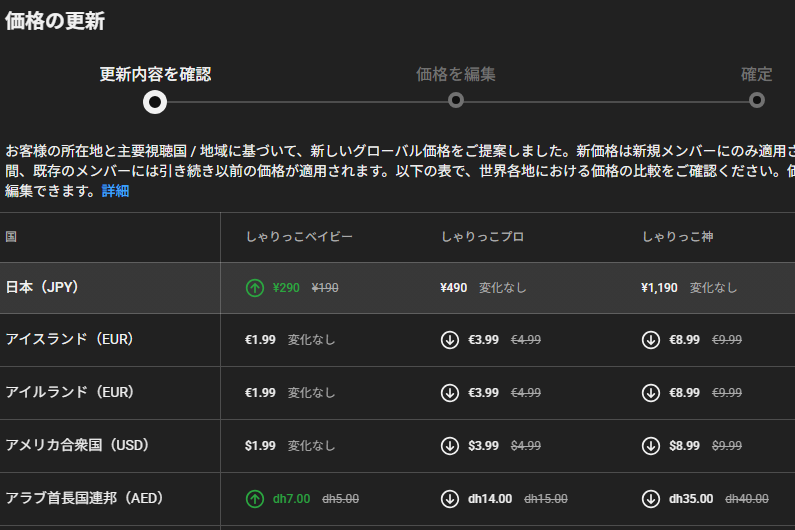Click the ¥1,190 price in the 日本 row
The height and width of the screenshot is (530, 795).
click(x=659, y=288)
